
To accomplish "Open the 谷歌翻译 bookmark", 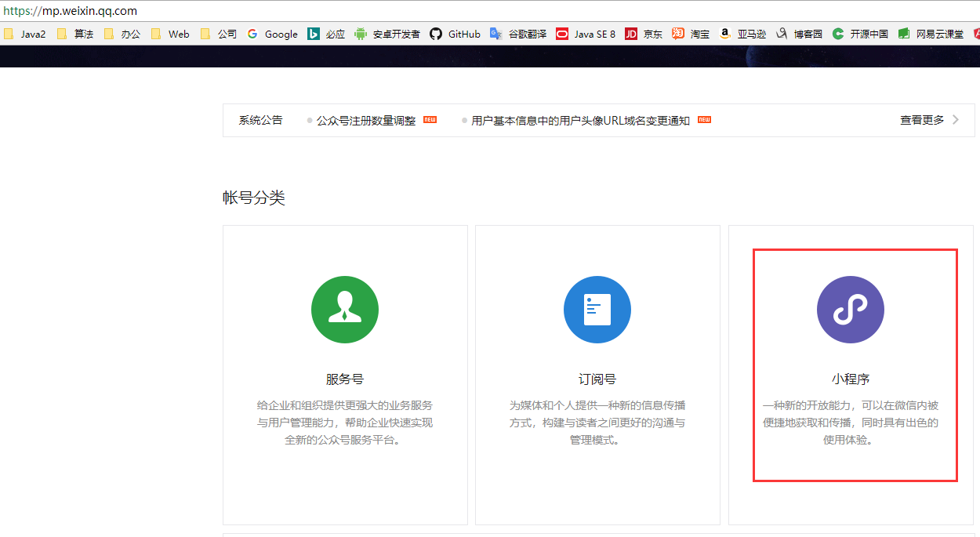I will [518, 34].
